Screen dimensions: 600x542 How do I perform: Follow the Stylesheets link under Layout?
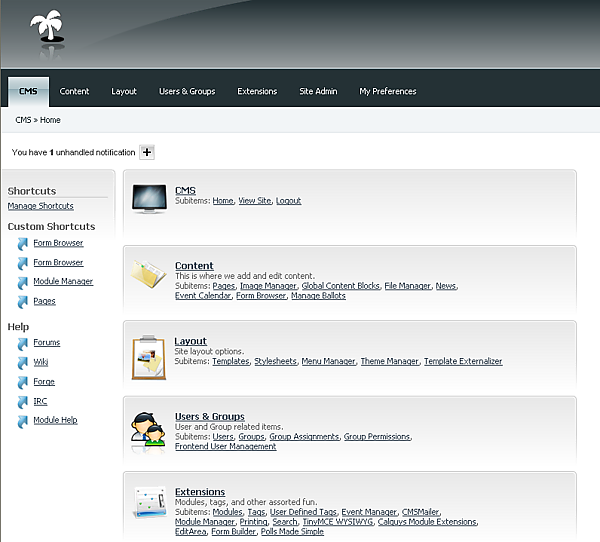tap(275, 361)
